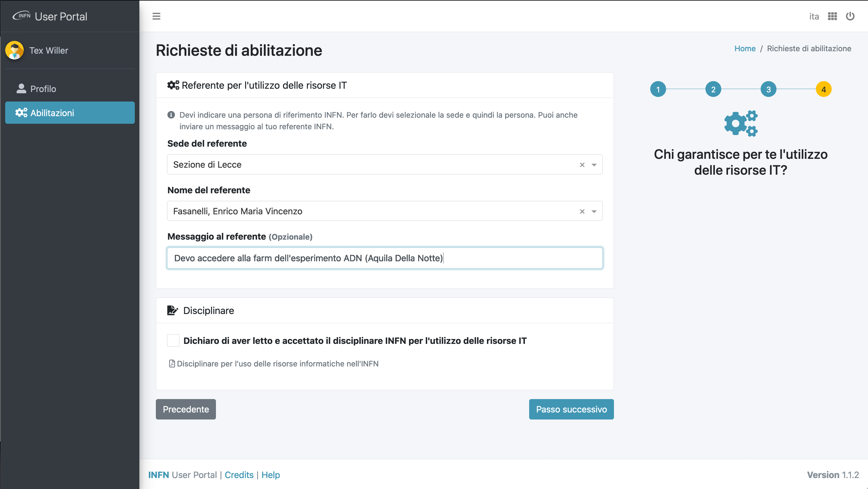Select step 3 in the progress indicator
The image size is (868, 489).
point(769,89)
